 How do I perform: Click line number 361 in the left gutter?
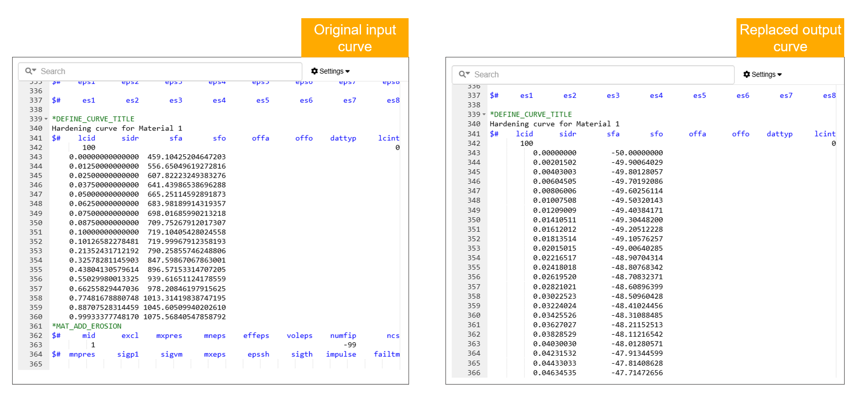click(x=36, y=326)
